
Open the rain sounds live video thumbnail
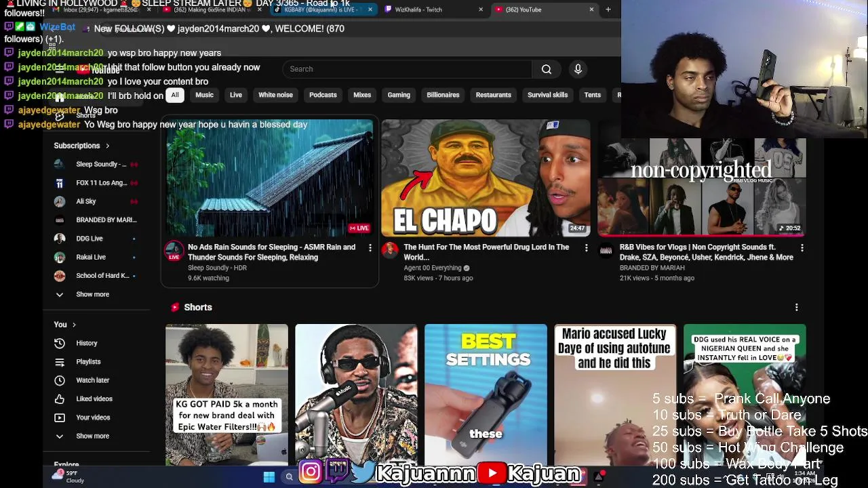pos(270,178)
